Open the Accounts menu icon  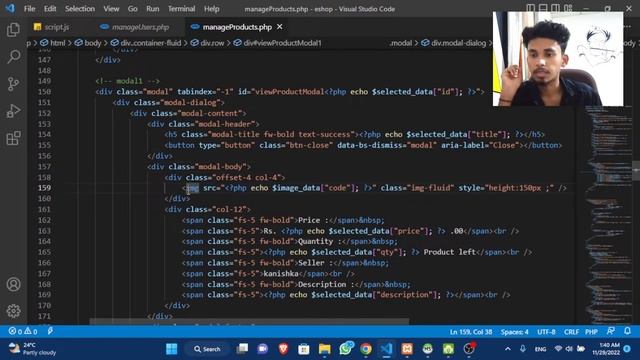13,284
